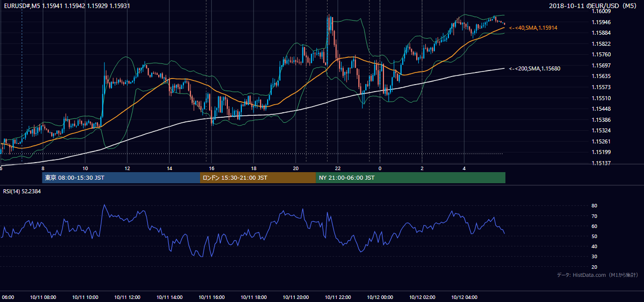Click the 10/12 00:00 time axis label
Image resolution: width=644 pixels, height=302 pixels.
point(380,297)
